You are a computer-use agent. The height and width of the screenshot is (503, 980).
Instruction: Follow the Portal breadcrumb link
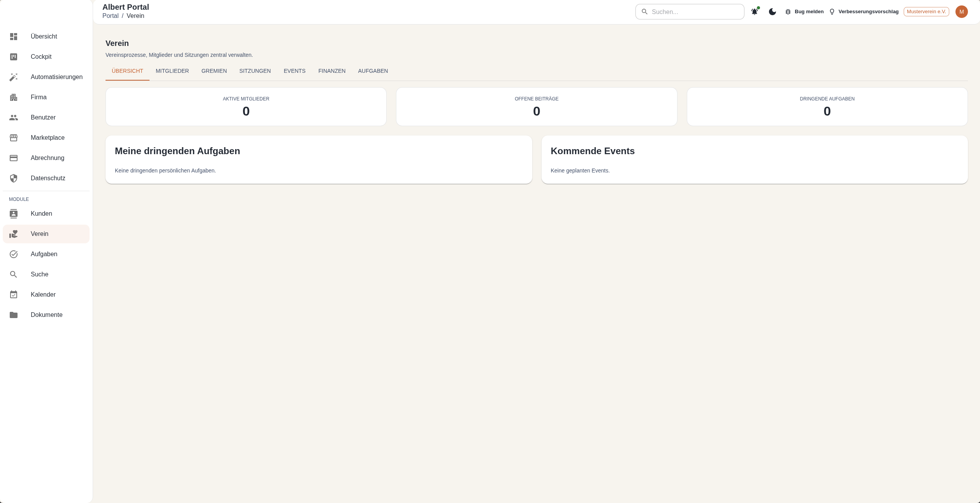coord(111,16)
